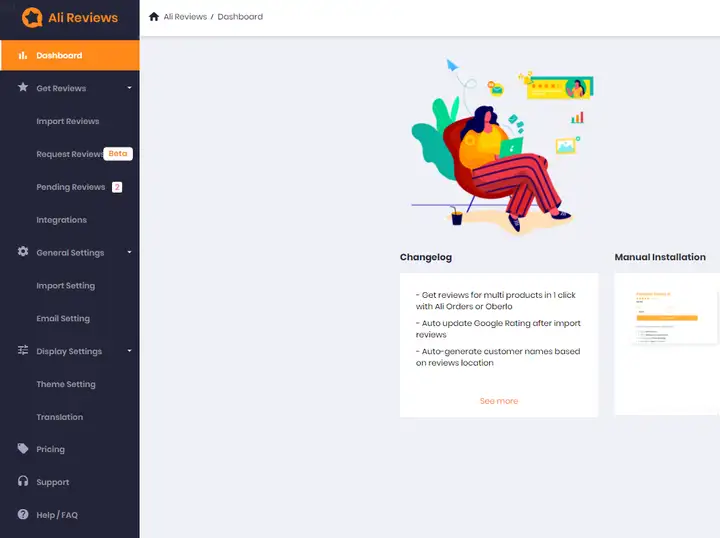Click the Help / FAQ question mark icon
Image resolution: width=720 pixels, height=538 pixels.
click(23, 514)
